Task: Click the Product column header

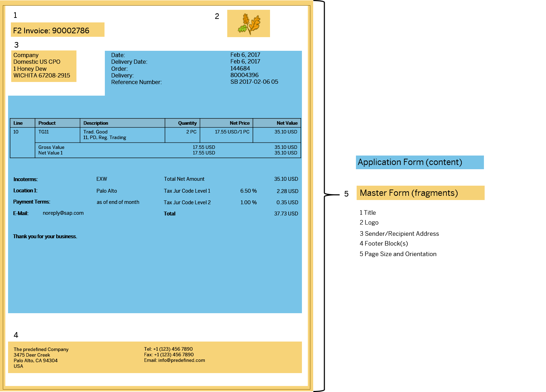Action: click(47, 123)
